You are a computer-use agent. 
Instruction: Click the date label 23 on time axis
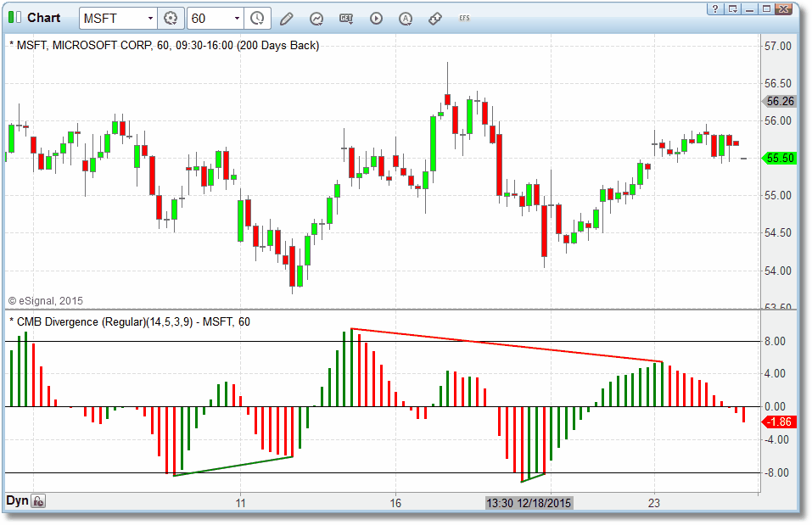(x=654, y=503)
